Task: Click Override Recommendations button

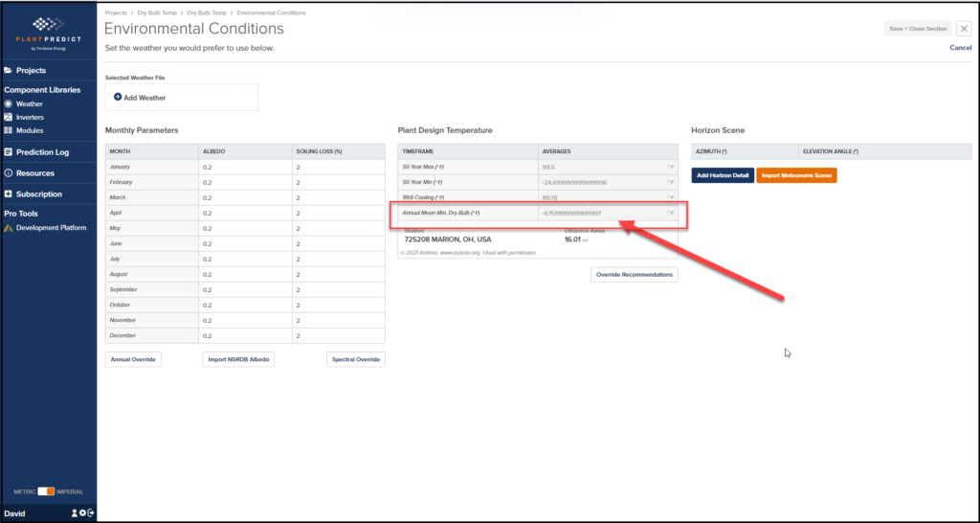Action: coord(634,275)
